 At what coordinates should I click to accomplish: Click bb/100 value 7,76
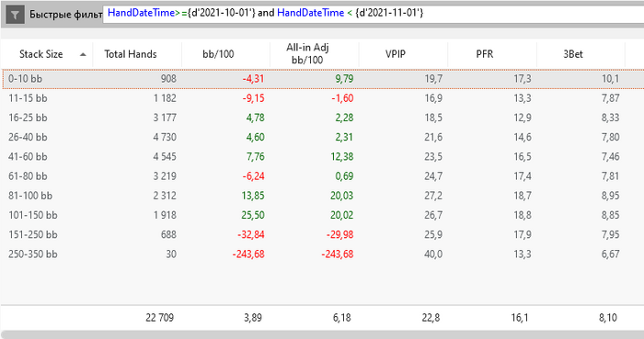point(256,156)
